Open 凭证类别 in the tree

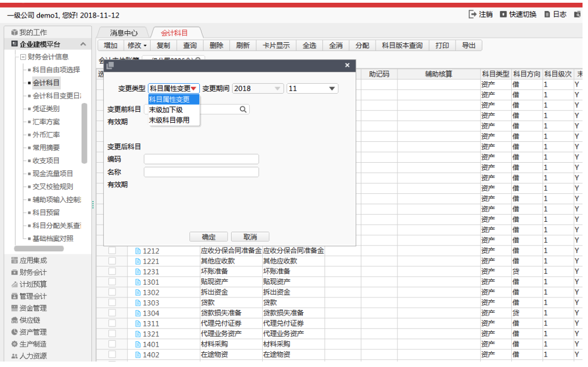coord(46,109)
